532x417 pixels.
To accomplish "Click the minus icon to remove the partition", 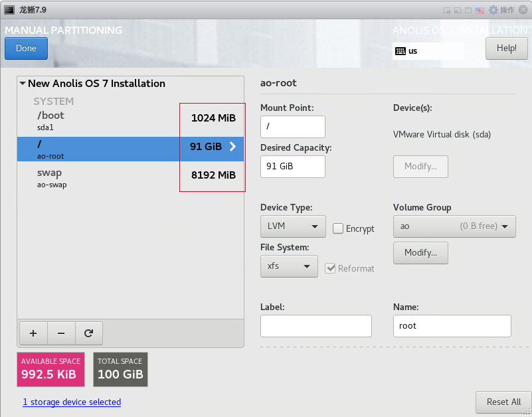I will 61,333.
